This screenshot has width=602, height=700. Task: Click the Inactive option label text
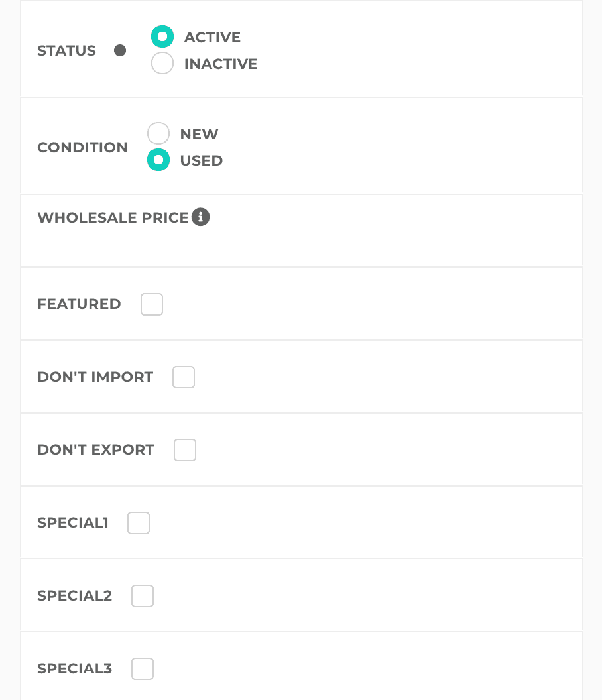pos(221,64)
